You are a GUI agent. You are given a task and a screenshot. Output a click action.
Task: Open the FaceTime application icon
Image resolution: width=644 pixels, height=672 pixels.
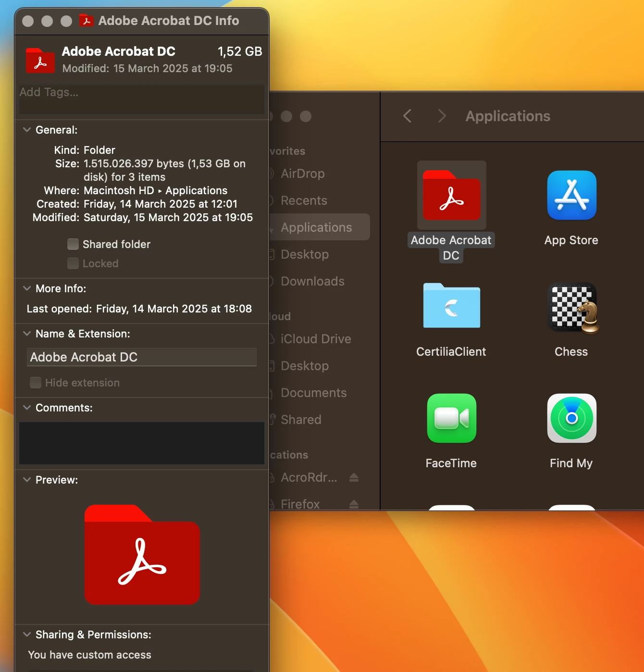tap(452, 418)
